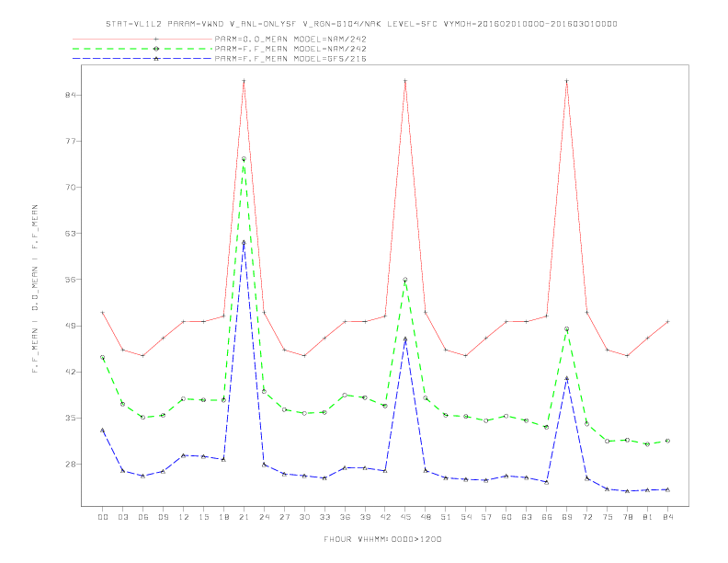Click the x-axis tick label 75

[608, 517]
